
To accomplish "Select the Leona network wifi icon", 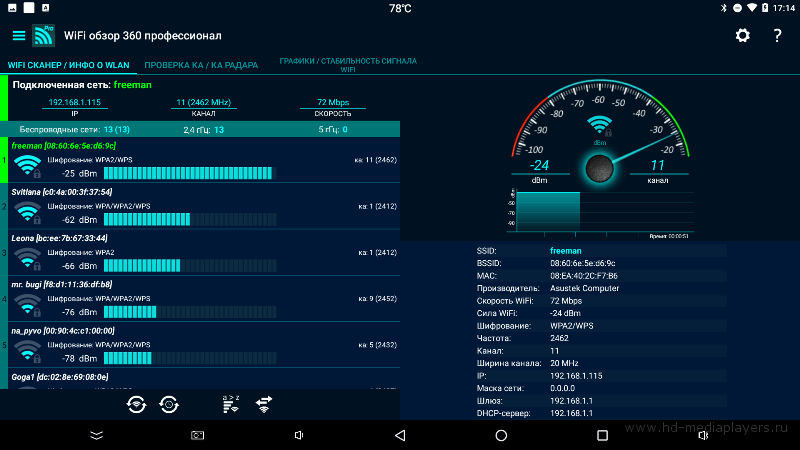I will pos(28,259).
